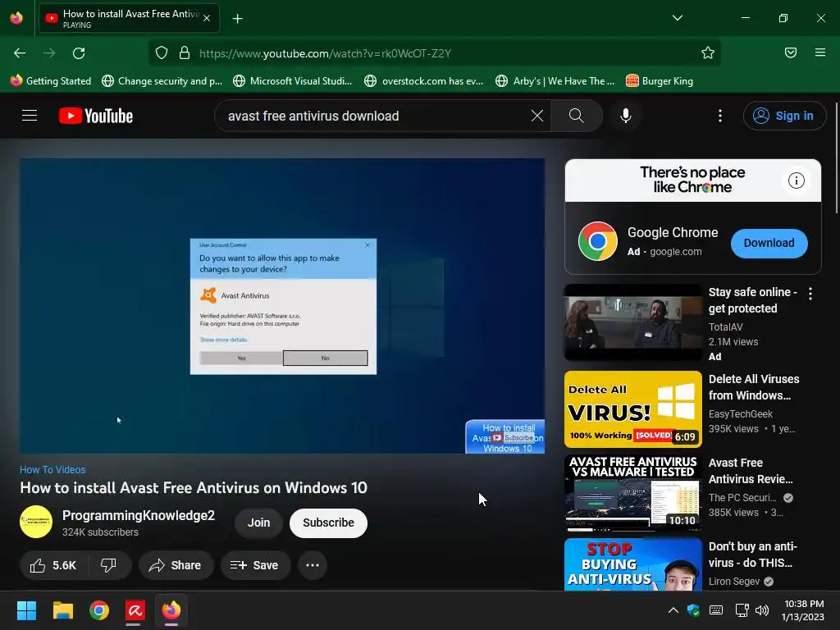This screenshot has height=630, width=840.
Task: Click the Chrome logo in ad
Action: (x=598, y=241)
